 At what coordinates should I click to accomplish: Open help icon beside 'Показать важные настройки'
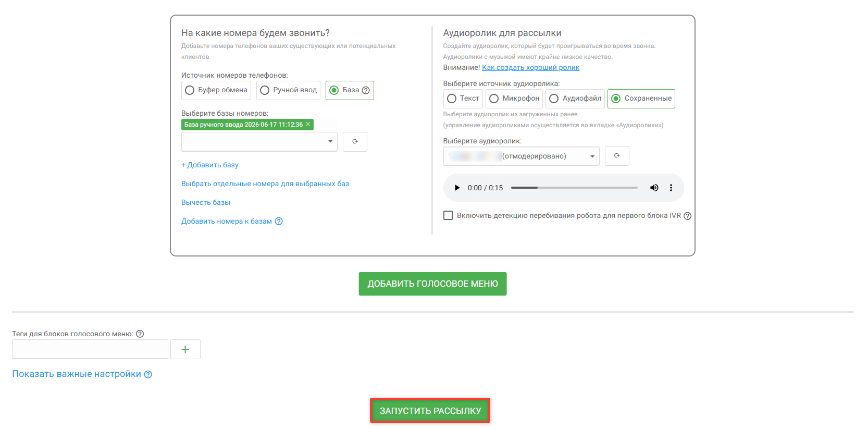click(x=148, y=374)
